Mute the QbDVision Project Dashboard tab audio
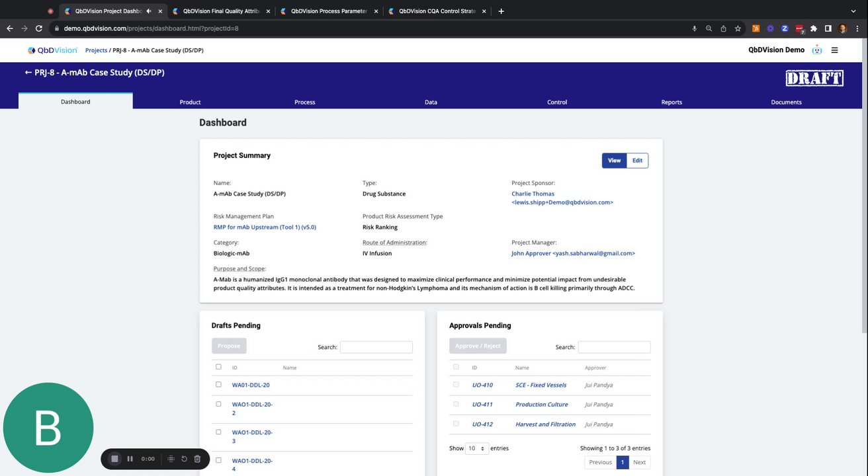This screenshot has height=476, width=868. pos(148,11)
